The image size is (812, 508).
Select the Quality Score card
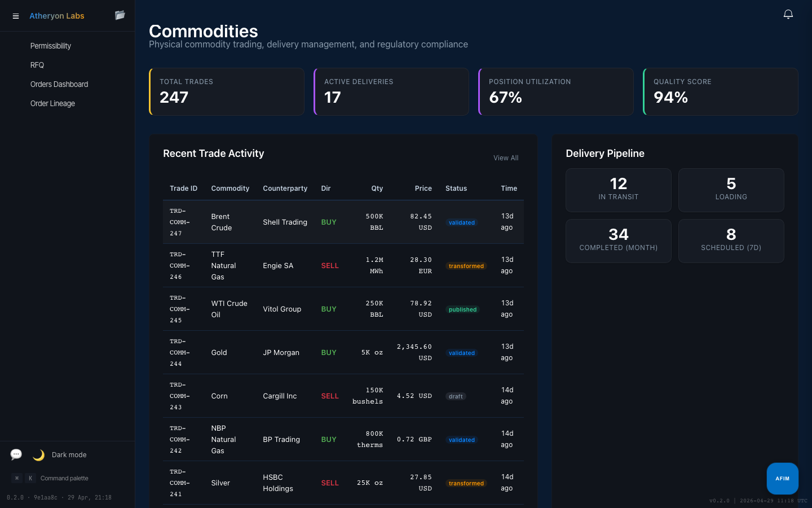click(721, 91)
